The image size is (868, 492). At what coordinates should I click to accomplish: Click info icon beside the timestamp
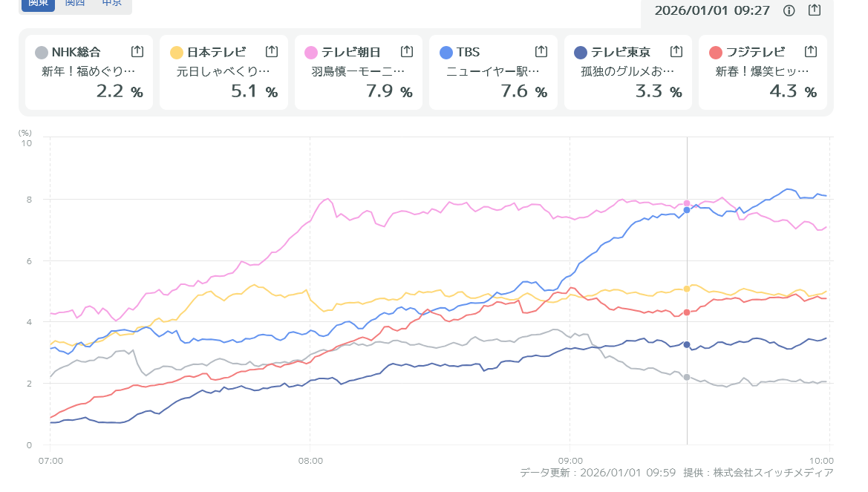[789, 10]
